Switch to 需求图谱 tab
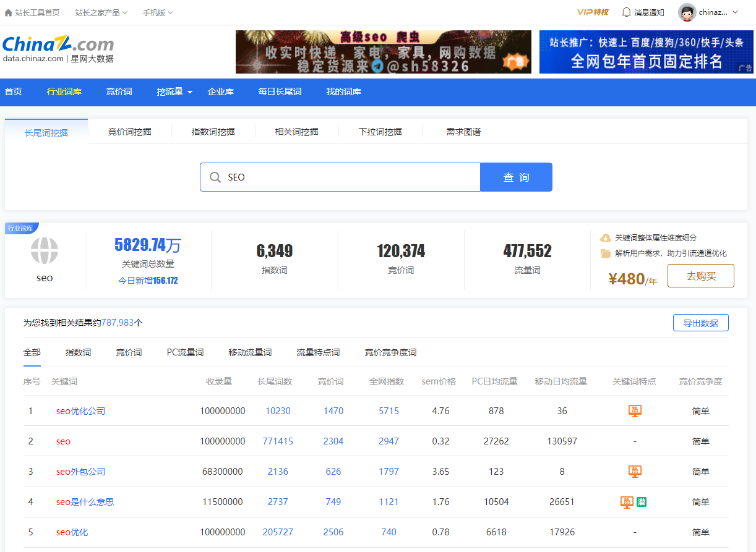 coord(463,132)
